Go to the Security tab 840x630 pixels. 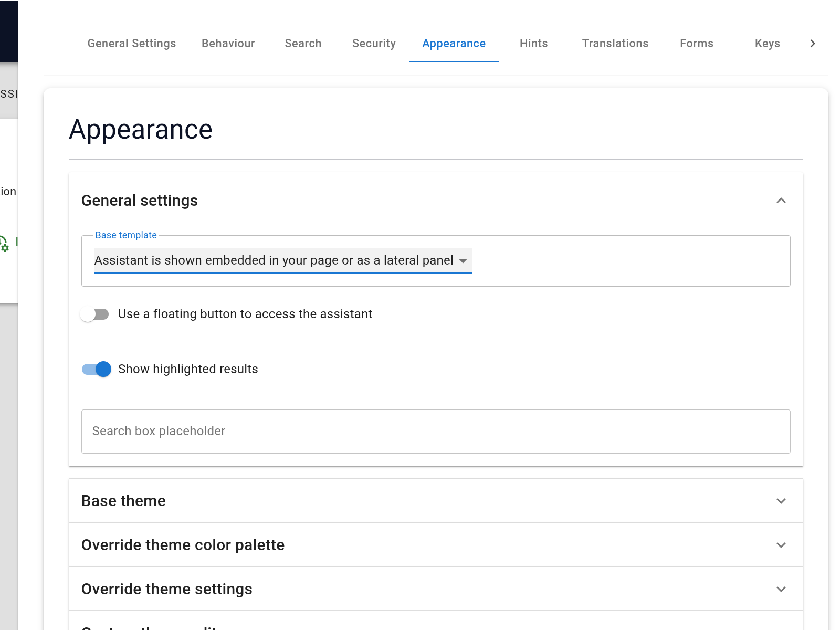[374, 44]
